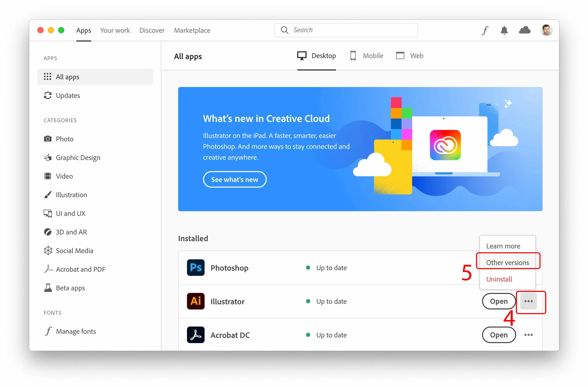Click the cloud sync status icon

[x=524, y=30]
